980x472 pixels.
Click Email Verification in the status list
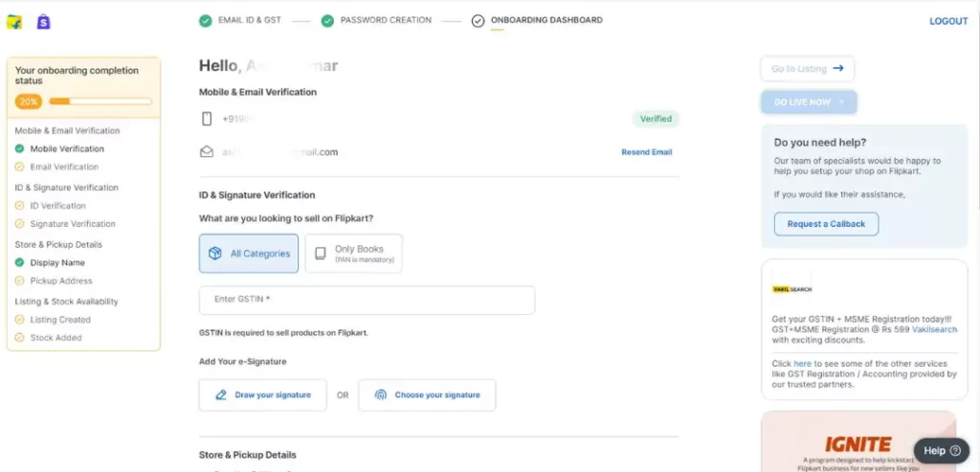(64, 167)
